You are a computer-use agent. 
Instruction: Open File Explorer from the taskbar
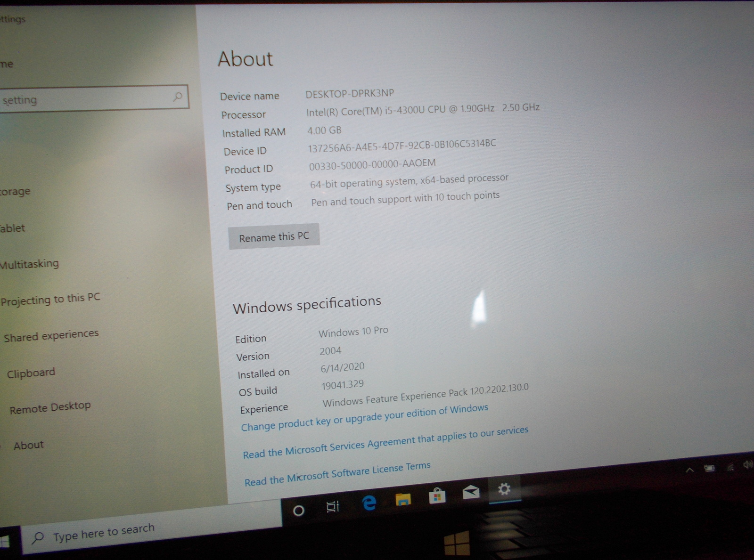[403, 499]
